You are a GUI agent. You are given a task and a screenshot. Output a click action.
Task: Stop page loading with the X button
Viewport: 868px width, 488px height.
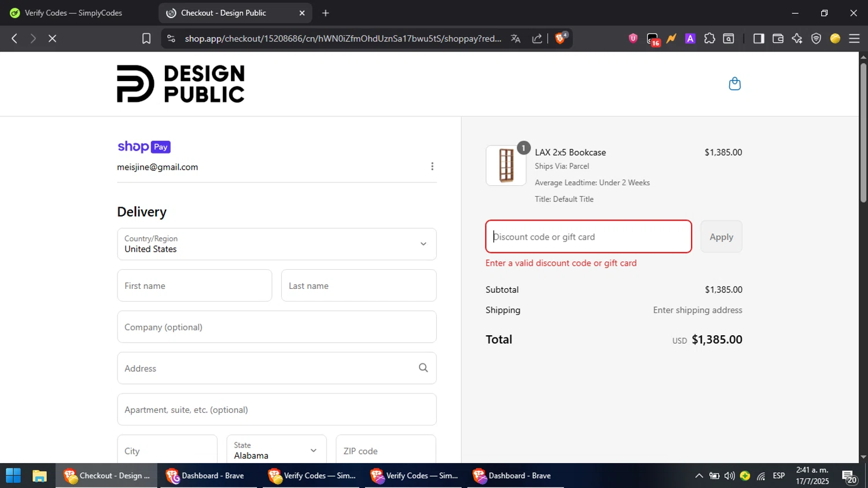52,38
